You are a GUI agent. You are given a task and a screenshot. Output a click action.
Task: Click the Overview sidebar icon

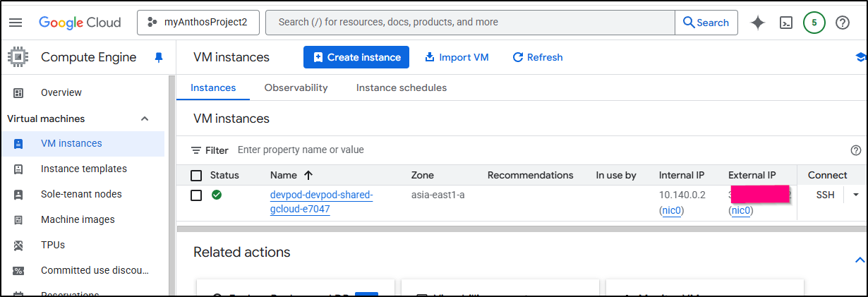(x=18, y=92)
